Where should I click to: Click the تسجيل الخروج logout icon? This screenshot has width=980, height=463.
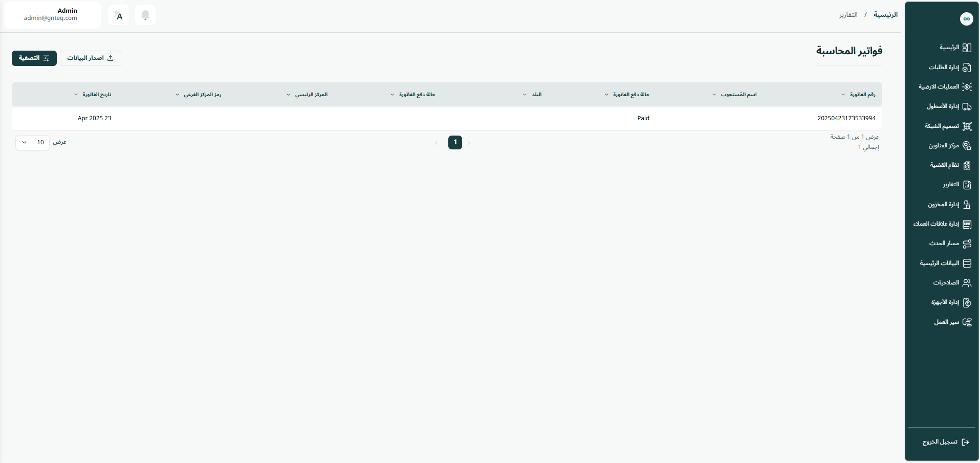(x=965, y=442)
